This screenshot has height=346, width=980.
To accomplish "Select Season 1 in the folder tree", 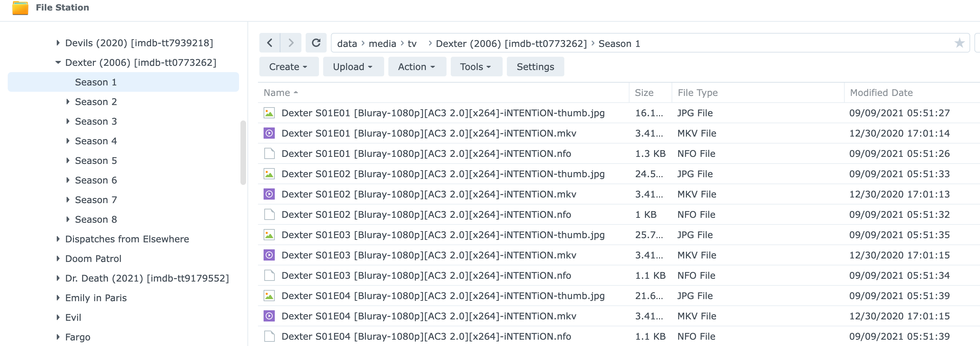I will click(123, 82).
